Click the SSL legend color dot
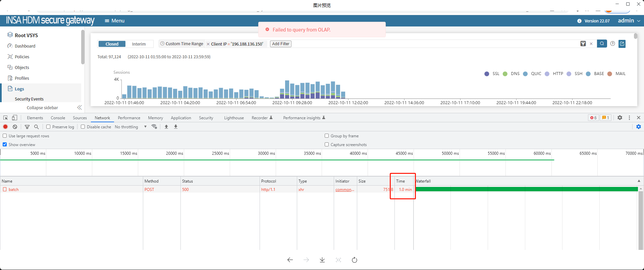 click(487, 74)
